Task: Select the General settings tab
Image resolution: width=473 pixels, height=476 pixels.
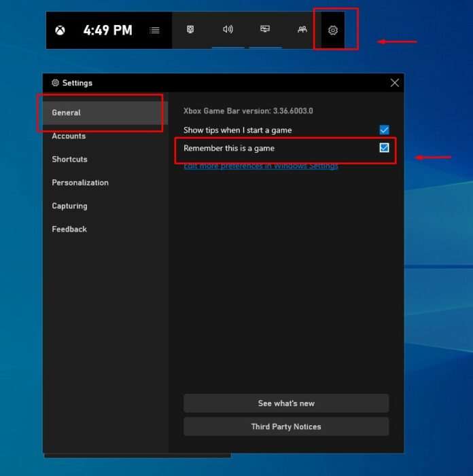Action: [x=105, y=113]
